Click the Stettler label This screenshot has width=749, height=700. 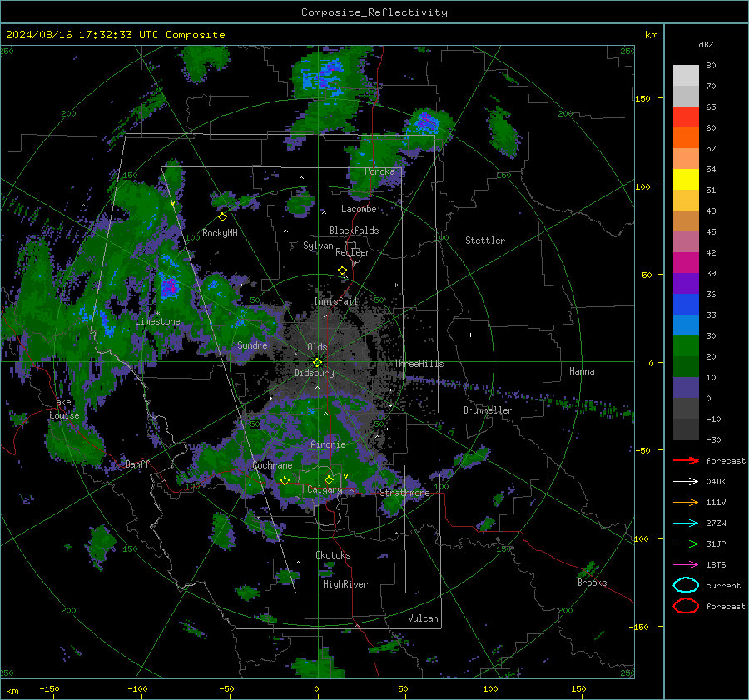pyautogui.click(x=485, y=241)
